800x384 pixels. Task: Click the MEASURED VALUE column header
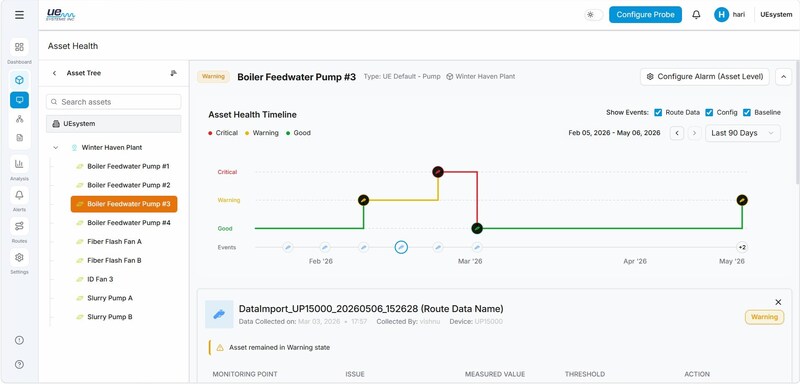(495, 374)
